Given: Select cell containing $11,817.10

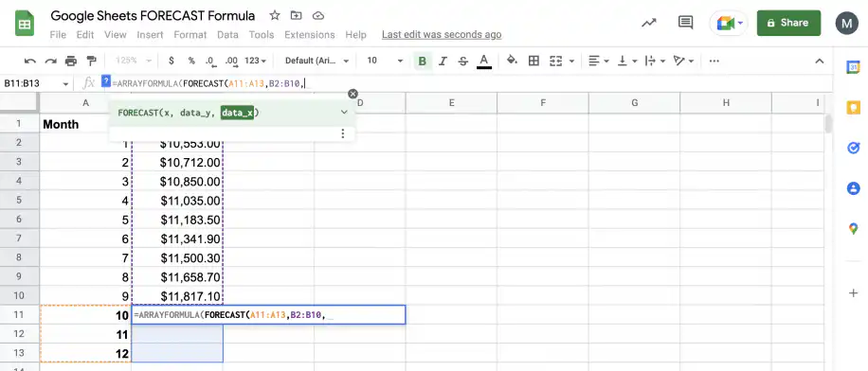Looking at the screenshot, I should (177, 295).
